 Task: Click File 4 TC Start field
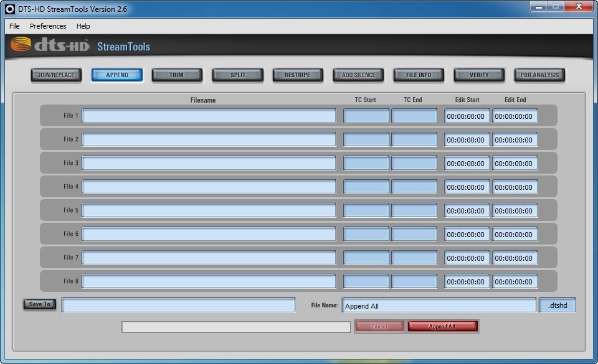pos(366,187)
